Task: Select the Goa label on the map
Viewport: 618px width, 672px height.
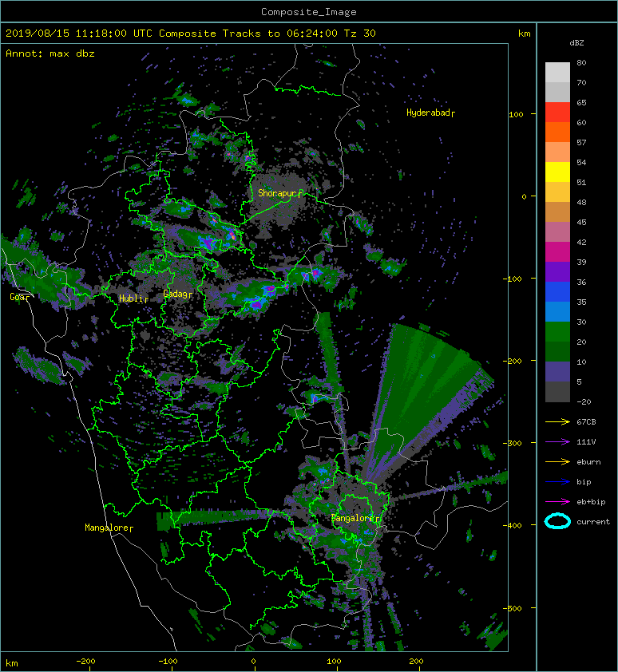Action: [21, 297]
